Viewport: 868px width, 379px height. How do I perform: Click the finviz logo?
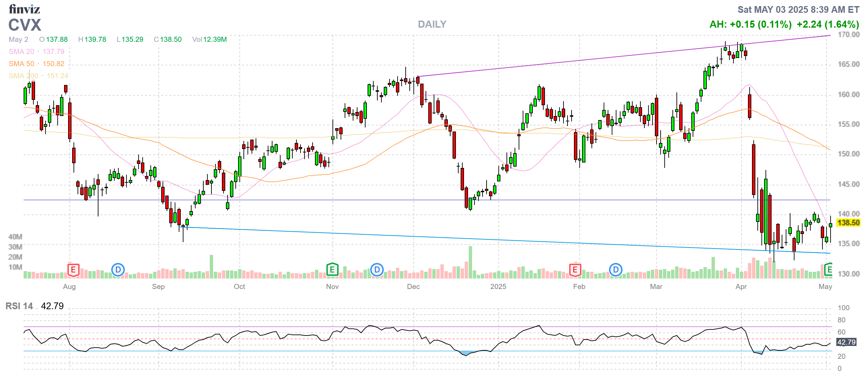pos(24,9)
